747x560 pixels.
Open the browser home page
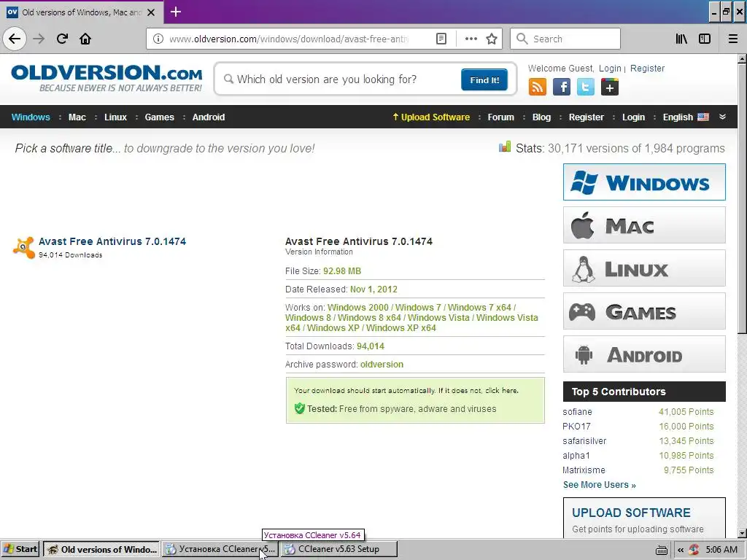pyautogui.click(x=85, y=39)
